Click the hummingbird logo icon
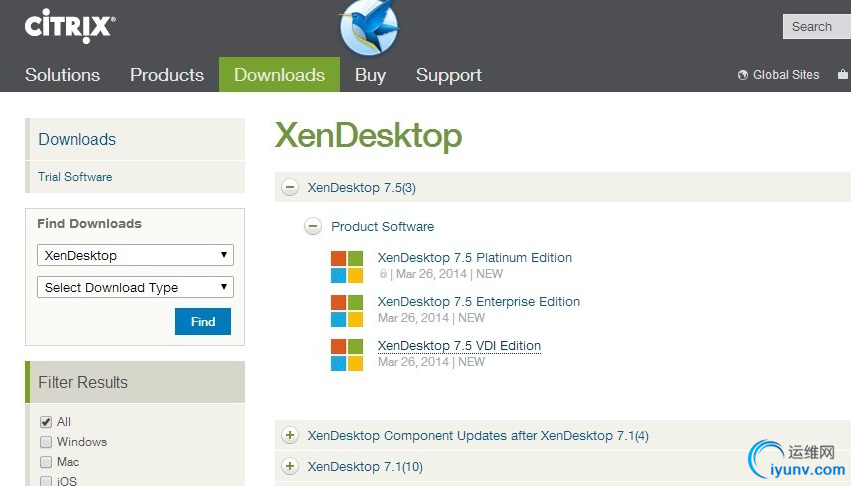The width and height of the screenshot is (851, 486). pyautogui.click(x=371, y=26)
